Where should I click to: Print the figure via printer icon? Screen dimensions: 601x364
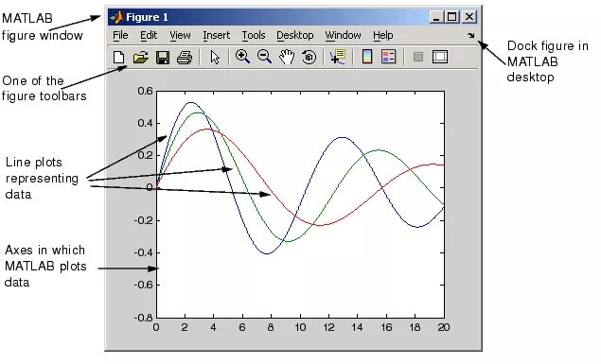[x=185, y=58]
